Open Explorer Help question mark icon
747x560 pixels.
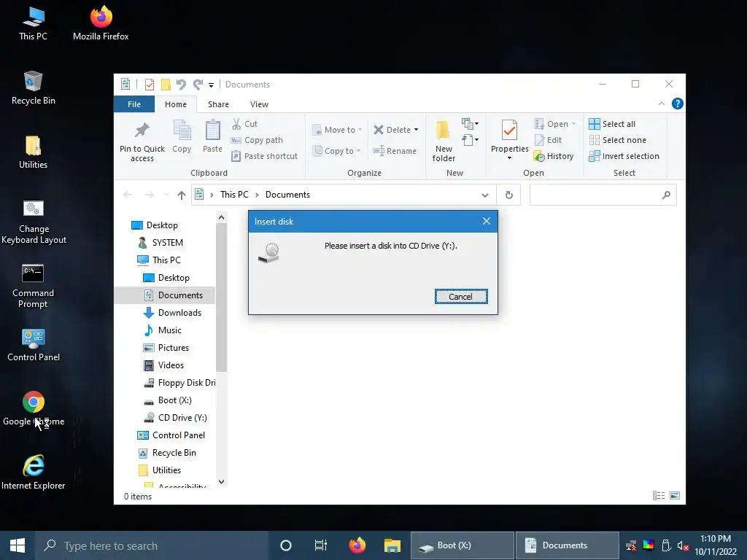pyautogui.click(x=677, y=104)
